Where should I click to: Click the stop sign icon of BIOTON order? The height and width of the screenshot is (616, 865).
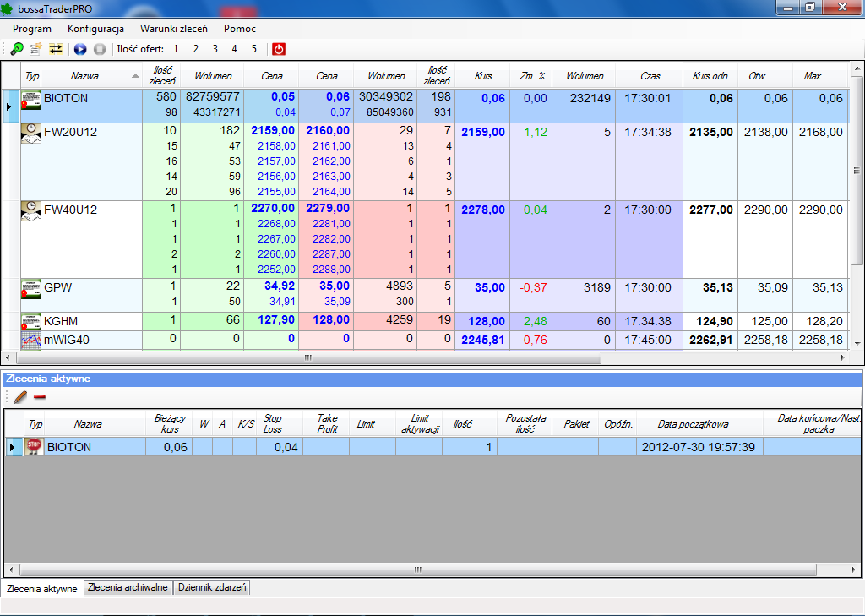point(34,446)
